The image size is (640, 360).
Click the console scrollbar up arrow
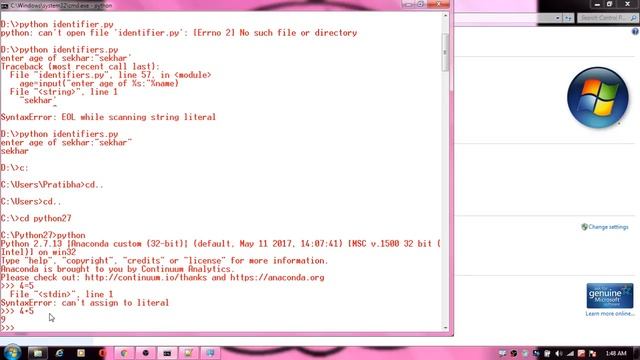point(445,16)
